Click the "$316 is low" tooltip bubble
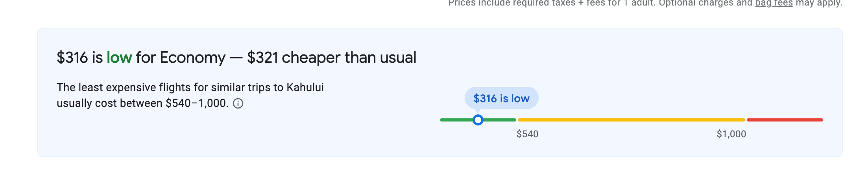This screenshot has height=172, width=868. tap(501, 98)
